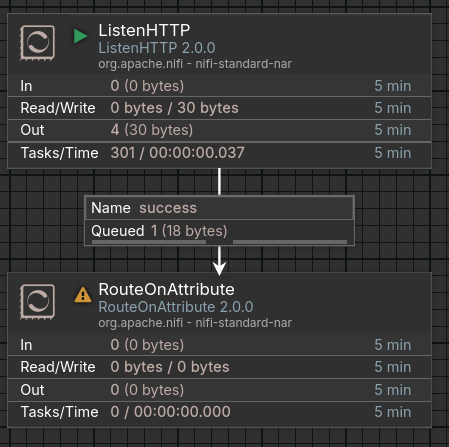Click the 'Tasks/Time' label in RouteOnAttribute

pyautogui.click(x=59, y=412)
